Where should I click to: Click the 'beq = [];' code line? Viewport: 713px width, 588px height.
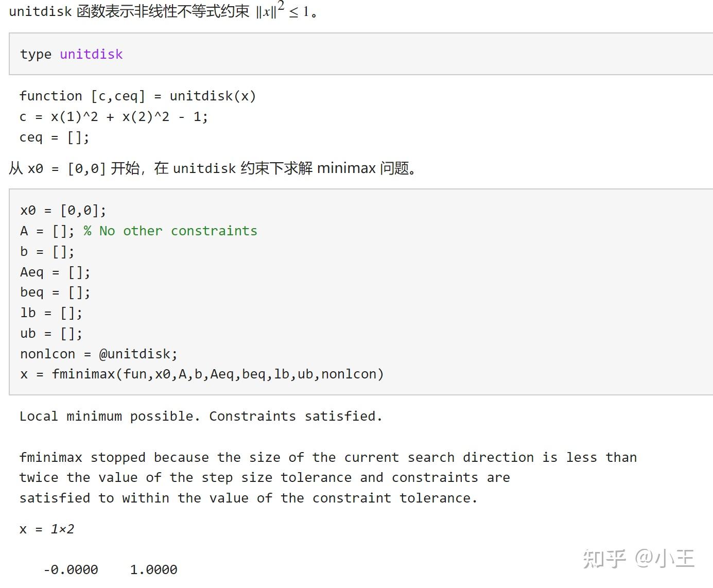(55, 292)
